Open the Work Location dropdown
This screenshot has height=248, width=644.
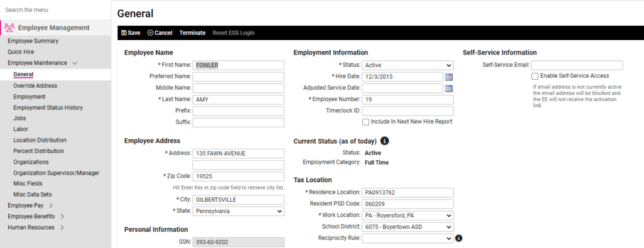click(x=408, y=215)
